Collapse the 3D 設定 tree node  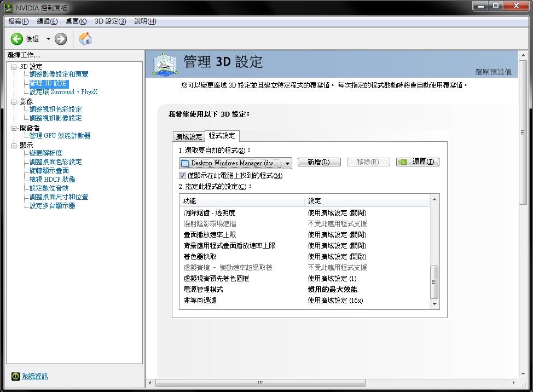[x=14, y=67]
